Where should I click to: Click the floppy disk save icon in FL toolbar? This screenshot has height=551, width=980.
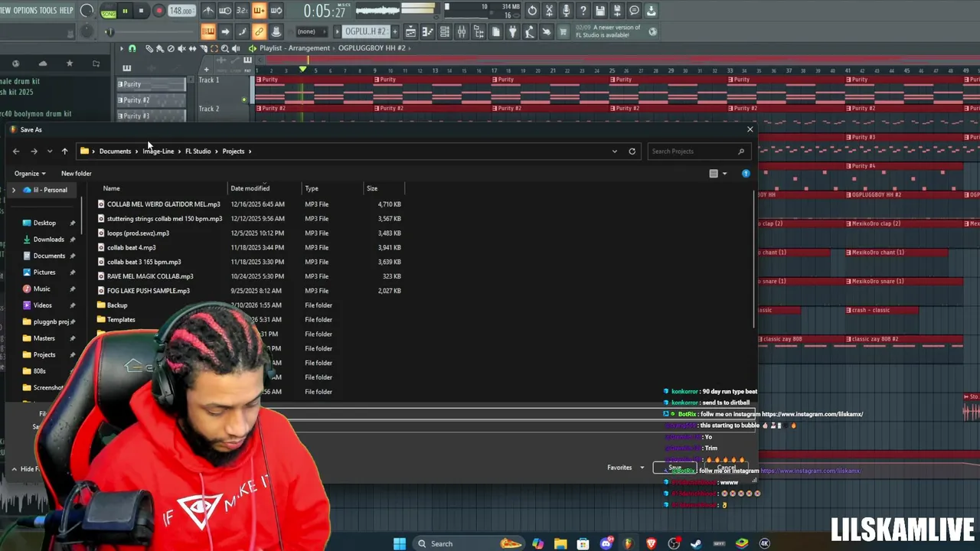click(600, 11)
